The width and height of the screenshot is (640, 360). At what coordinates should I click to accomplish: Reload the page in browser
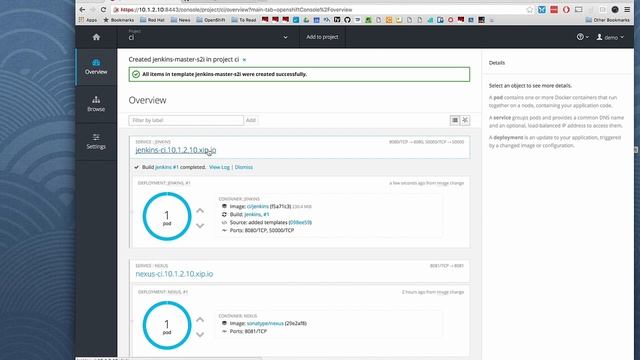click(103, 9)
